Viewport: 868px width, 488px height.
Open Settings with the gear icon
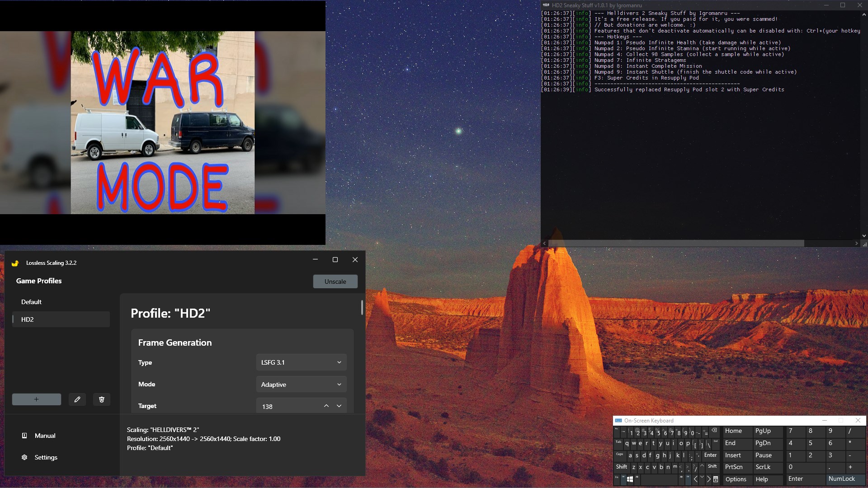pyautogui.click(x=24, y=457)
